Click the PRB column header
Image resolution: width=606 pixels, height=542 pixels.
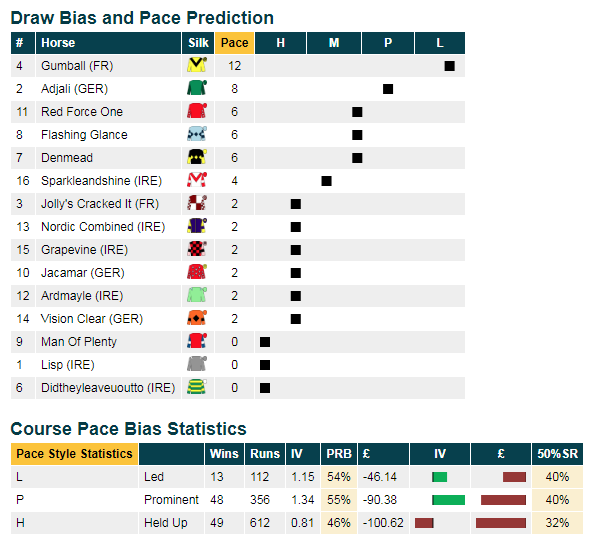[x=339, y=453]
